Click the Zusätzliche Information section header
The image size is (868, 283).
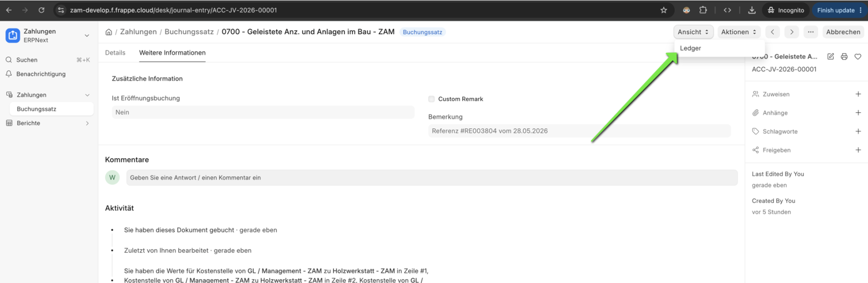pos(147,79)
